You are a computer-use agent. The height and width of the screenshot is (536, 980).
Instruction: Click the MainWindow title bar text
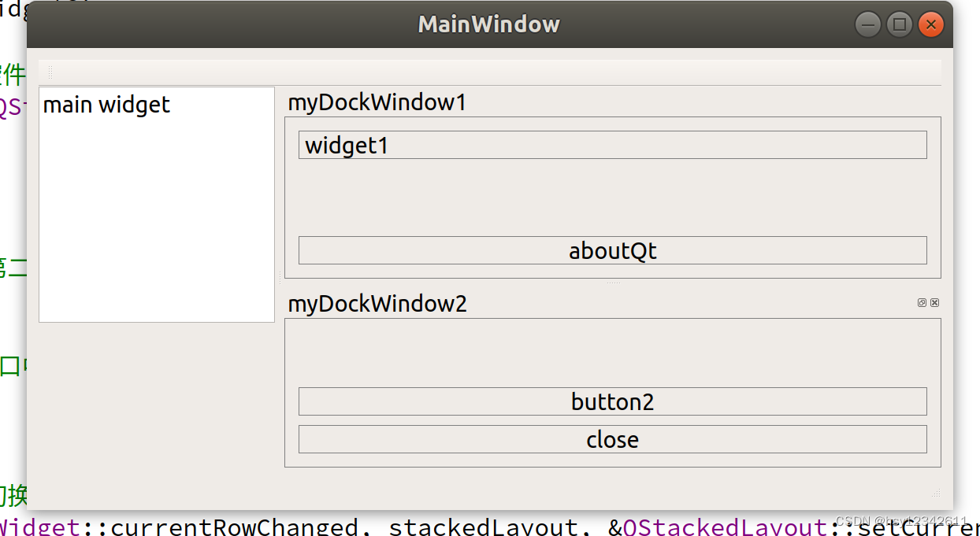pos(488,24)
